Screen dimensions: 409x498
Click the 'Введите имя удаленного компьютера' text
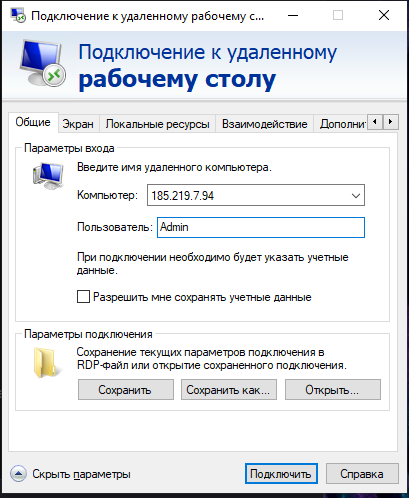pos(174,167)
